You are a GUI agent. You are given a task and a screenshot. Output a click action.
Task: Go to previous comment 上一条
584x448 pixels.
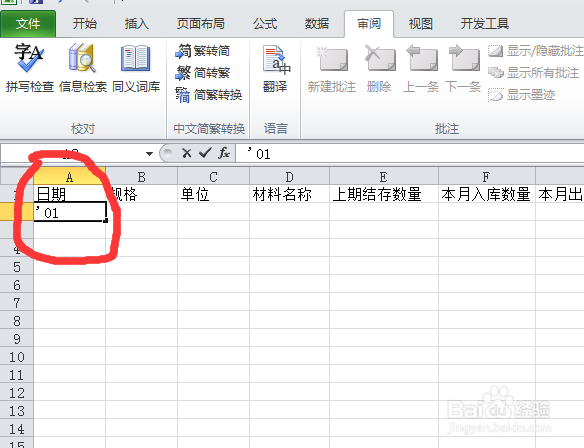(421, 69)
